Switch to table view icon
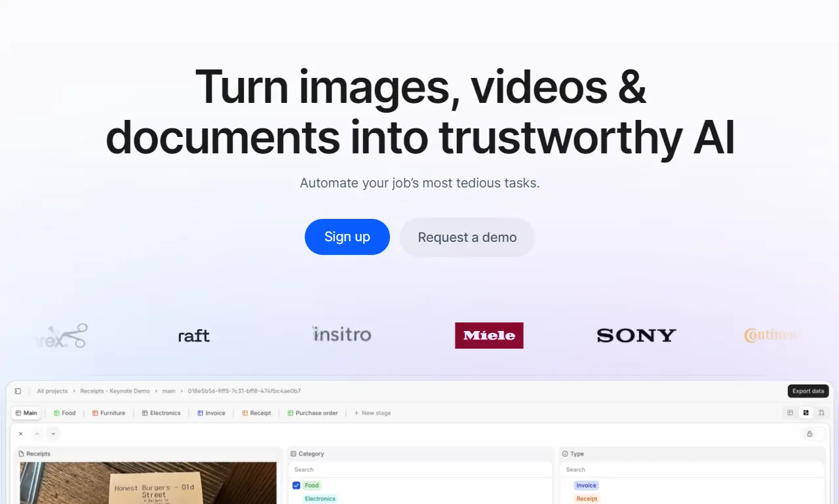This screenshot has width=839, height=504. (790, 413)
